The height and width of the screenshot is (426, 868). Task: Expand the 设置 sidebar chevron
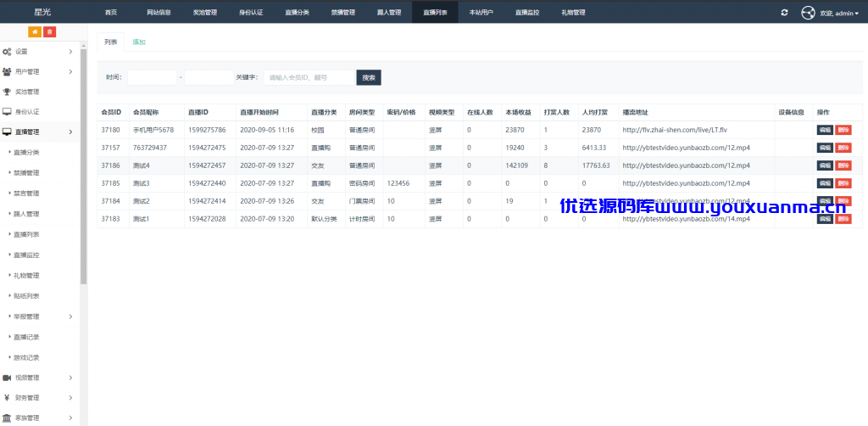pyautogui.click(x=70, y=52)
